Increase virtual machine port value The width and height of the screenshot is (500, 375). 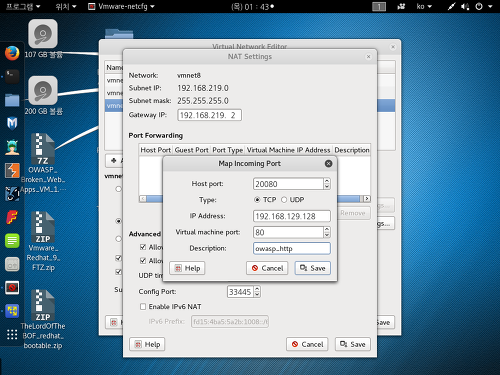327,229
